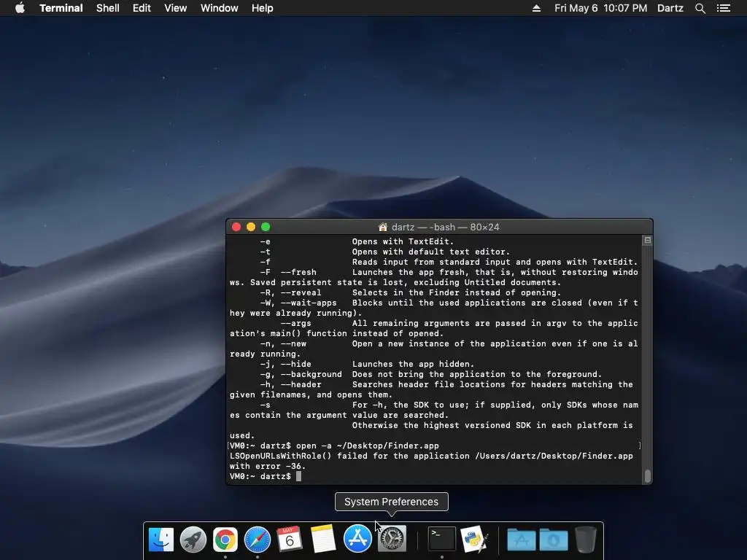
Task: Launch Launchpad rocket icon in Dock
Action: (x=193, y=540)
